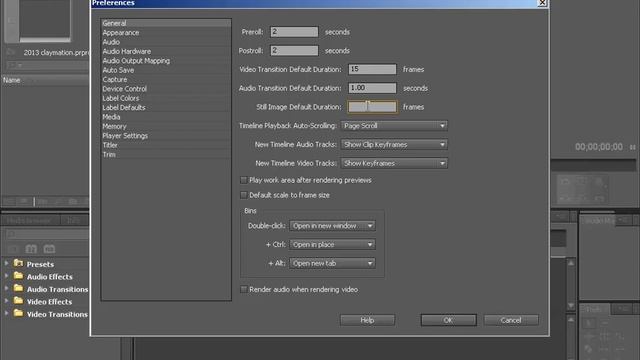Screen dimensions: 640x360
Task: Open Bins Double-click behavior dropdown
Action: pyautogui.click(x=332, y=226)
